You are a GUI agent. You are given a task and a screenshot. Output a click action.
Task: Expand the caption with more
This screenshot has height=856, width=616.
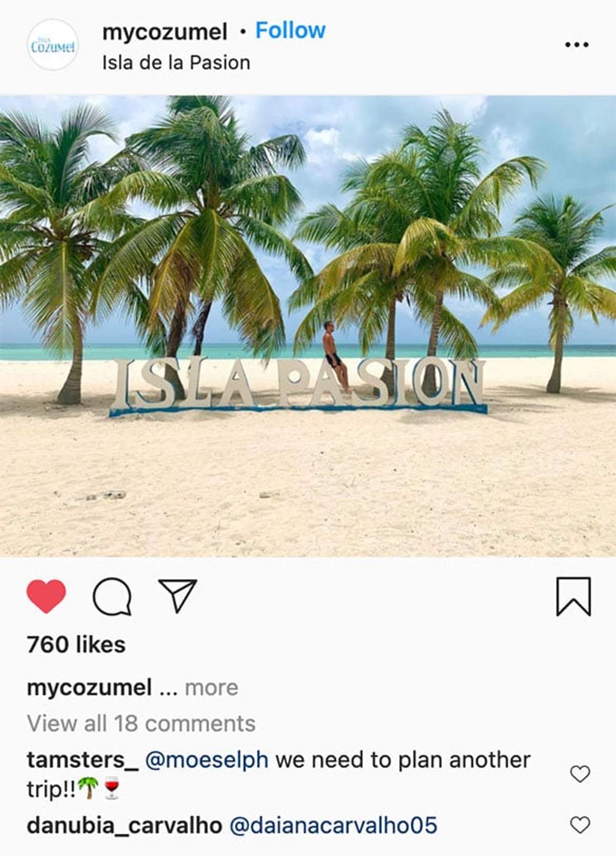tap(211, 688)
